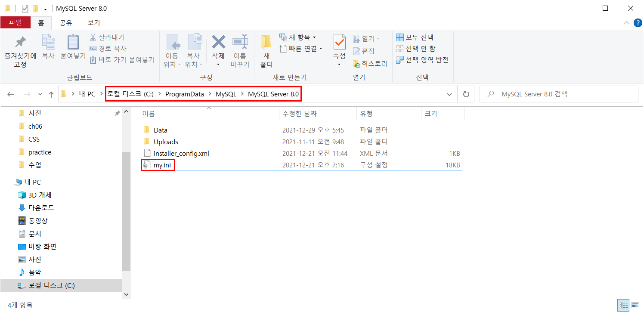Open 문서 (Documents) in navigation pane
Screen dimensions: 644x312
(x=35, y=234)
